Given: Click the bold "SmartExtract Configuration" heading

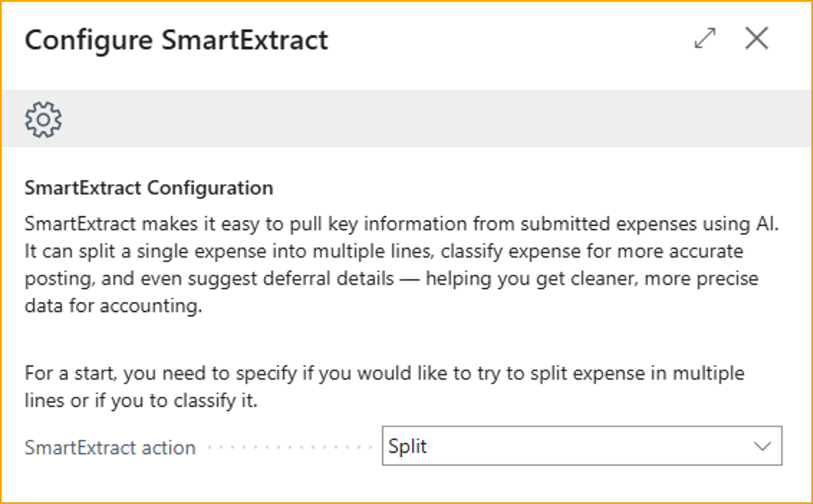Looking at the screenshot, I should pyautogui.click(x=149, y=188).
